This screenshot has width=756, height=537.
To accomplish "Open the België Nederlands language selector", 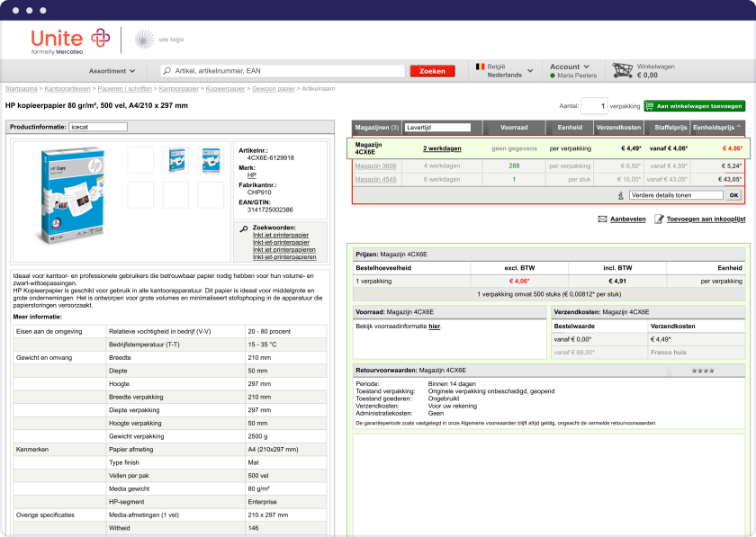I will pos(505,71).
